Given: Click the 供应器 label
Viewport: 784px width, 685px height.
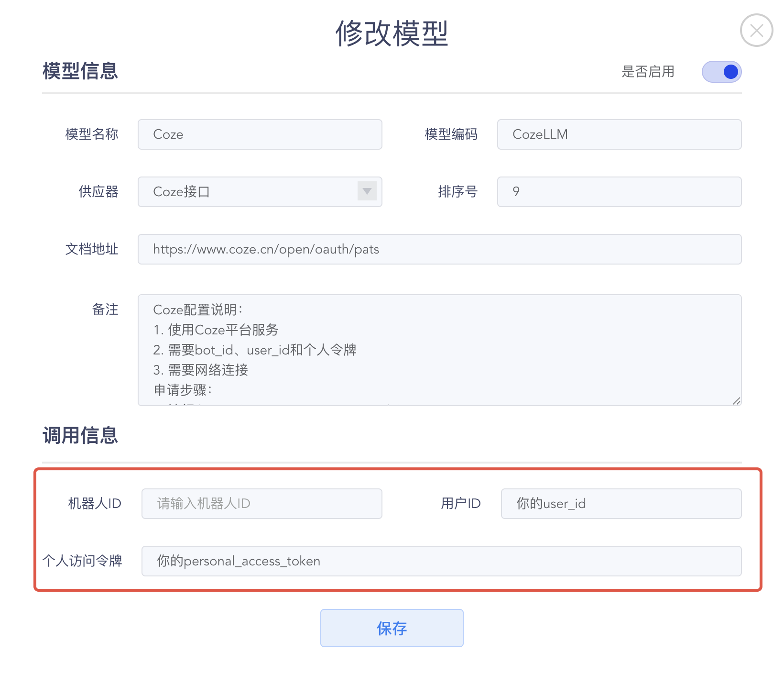Looking at the screenshot, I should coord(98,192).
